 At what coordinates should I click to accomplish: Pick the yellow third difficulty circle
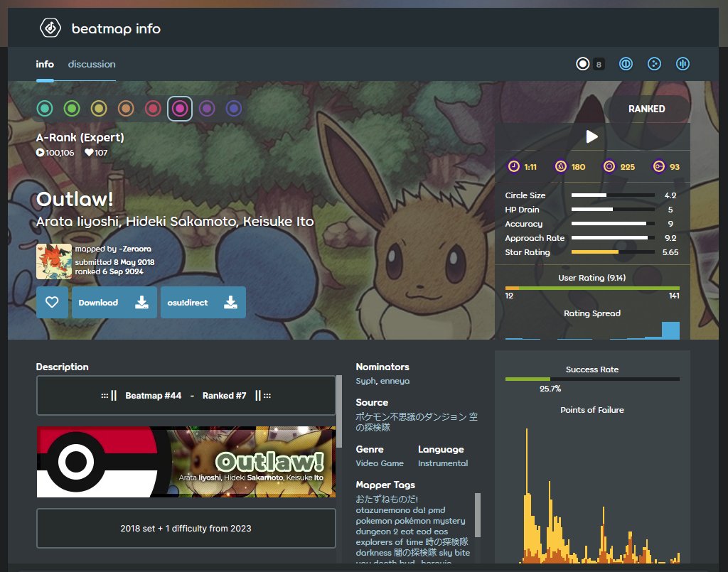tap(98, 109)
